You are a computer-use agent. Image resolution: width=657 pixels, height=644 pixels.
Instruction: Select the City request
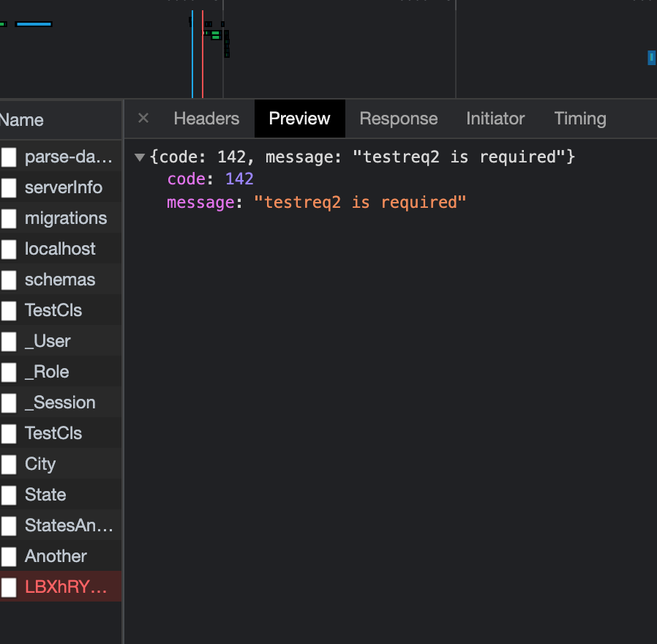point(61,464)
